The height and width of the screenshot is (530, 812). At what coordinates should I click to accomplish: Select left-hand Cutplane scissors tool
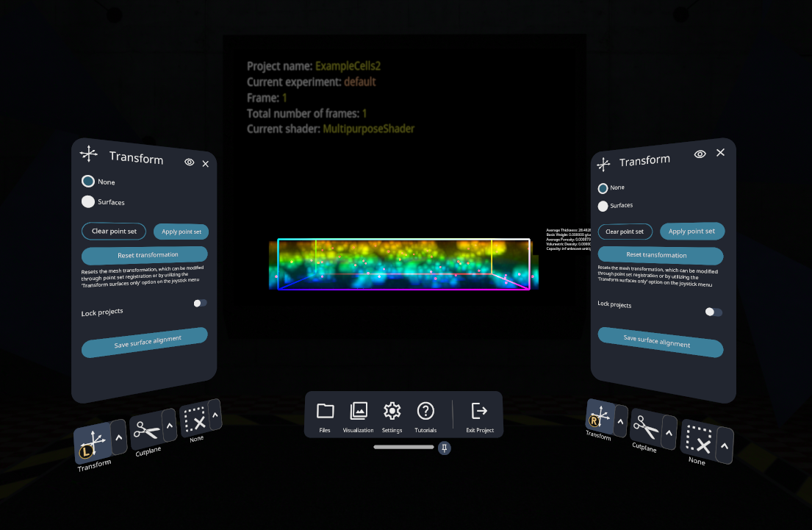(x=146, y=430)
